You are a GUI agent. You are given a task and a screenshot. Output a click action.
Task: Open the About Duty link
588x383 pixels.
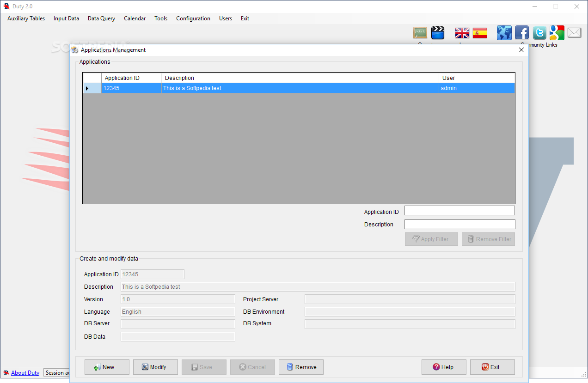(x=25, y=372)
